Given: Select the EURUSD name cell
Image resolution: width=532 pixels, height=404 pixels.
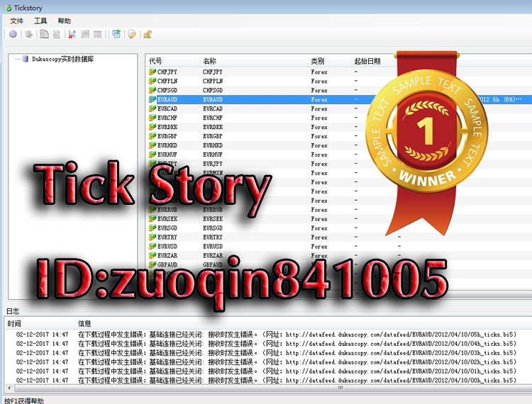Looking at the screenshot, I should point(213,246).
